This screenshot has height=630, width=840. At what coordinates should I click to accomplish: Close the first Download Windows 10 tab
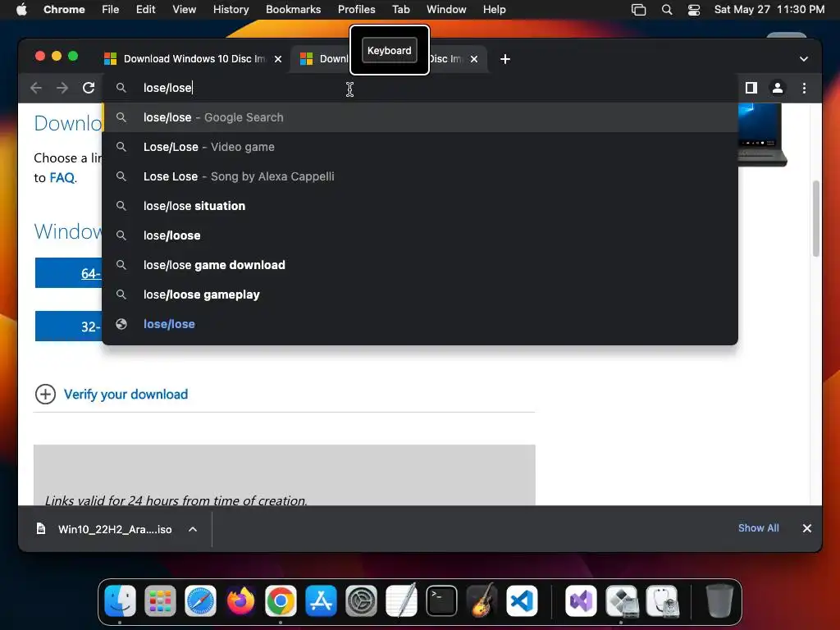pyautogui.click(x=278, y=59)
